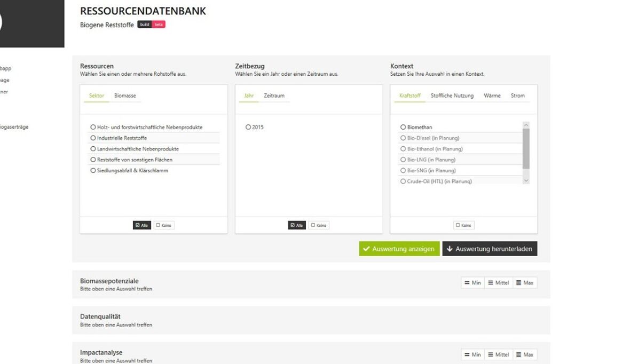Click Keine under the Zeitbezug panel
The image size is (630, 364).
click(319, 225)
